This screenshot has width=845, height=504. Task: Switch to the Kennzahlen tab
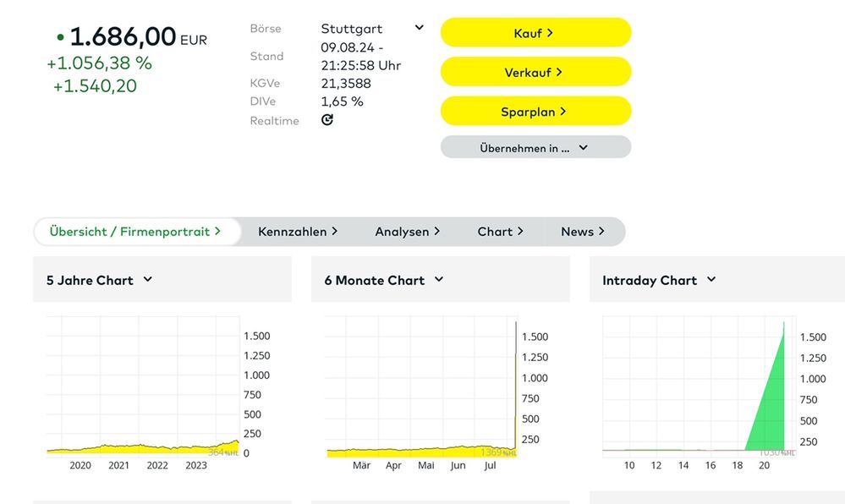point(298,232)
